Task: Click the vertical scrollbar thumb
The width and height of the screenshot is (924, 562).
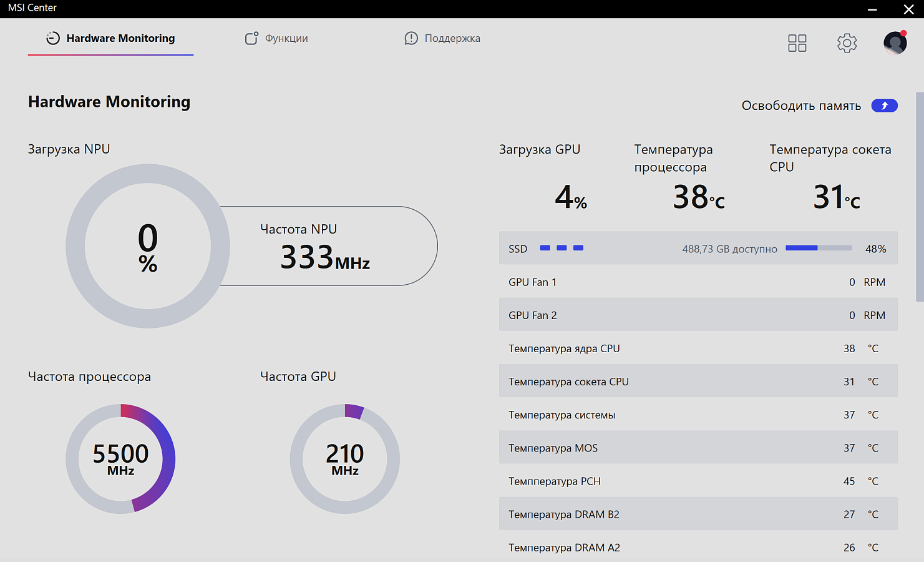Action: (920, 197)
